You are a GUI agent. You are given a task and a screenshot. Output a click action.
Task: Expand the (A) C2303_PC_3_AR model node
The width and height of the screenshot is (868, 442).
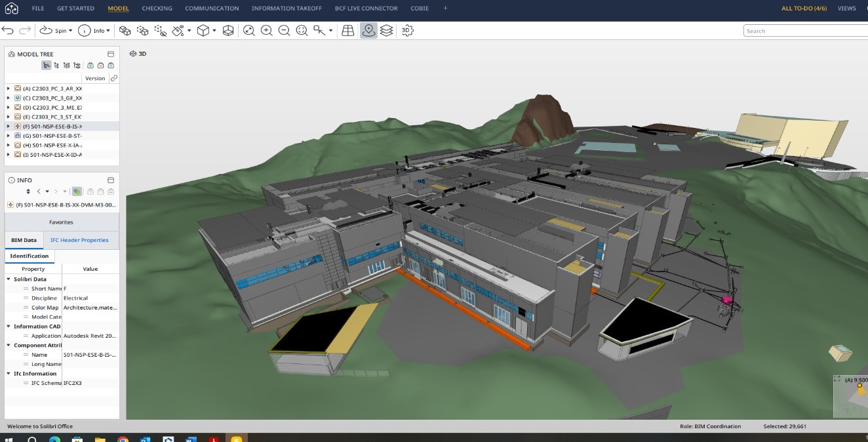[x=9, y=89]
